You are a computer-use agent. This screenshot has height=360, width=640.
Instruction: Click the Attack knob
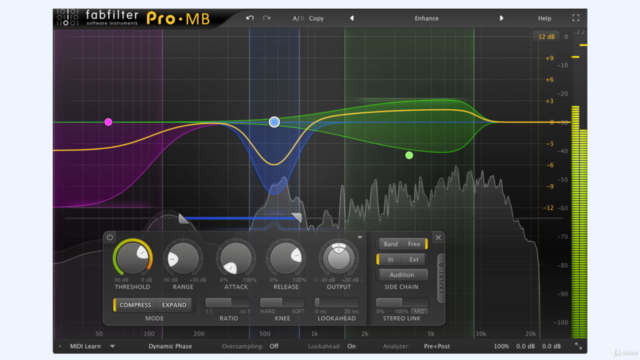pyautogui.click(x=236, y=258)
